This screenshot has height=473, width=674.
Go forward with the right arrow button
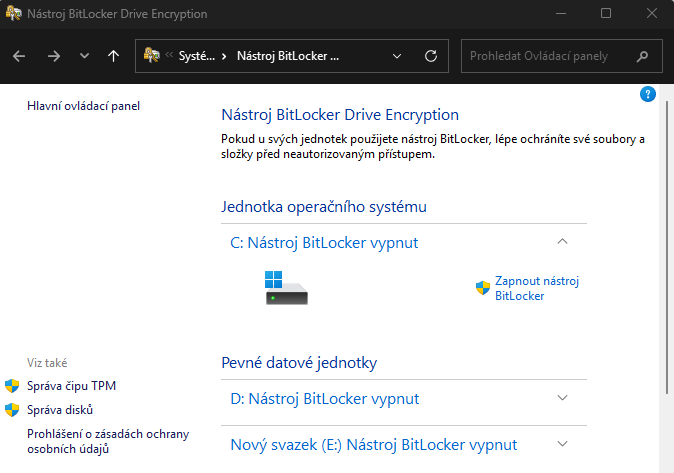click(x=54, y=56)
